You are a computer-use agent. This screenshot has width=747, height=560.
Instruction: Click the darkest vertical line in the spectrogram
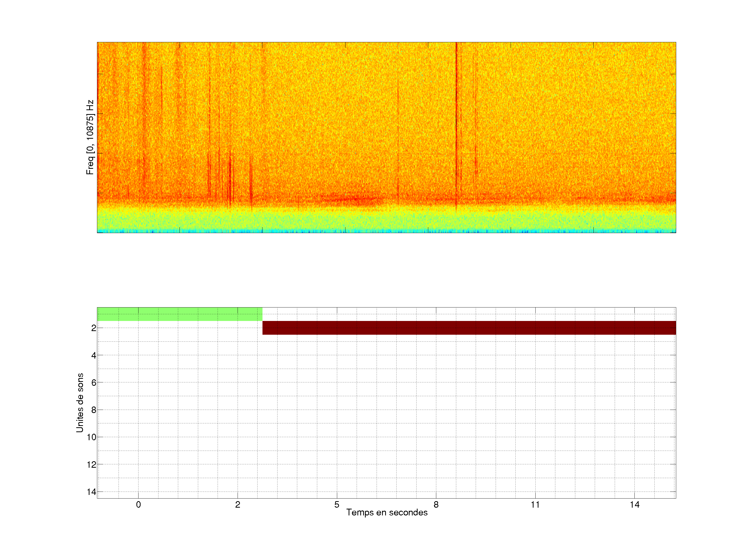[456, 118]
